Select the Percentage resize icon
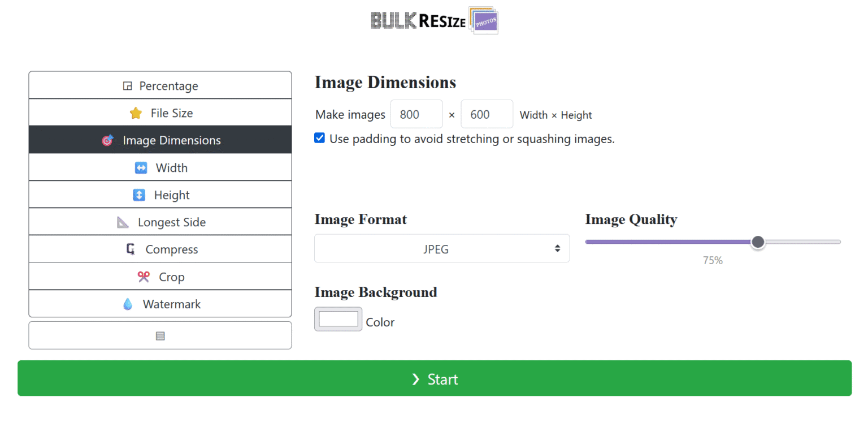The height and width of the screenshot is (427, 868). click(x=128, y=85)
